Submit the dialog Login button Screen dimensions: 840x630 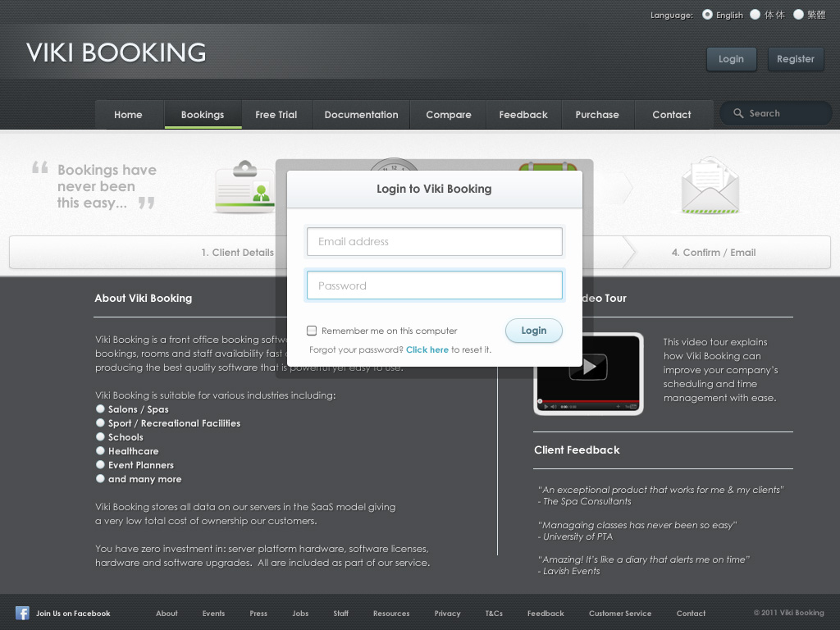tap(533, 331)
